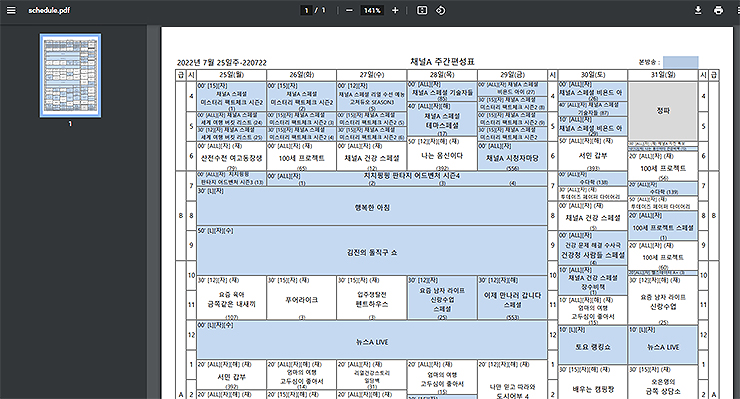Click the '나는 몸신이다' cell
The image size is (740, 399).
click(x=442, y=154)
